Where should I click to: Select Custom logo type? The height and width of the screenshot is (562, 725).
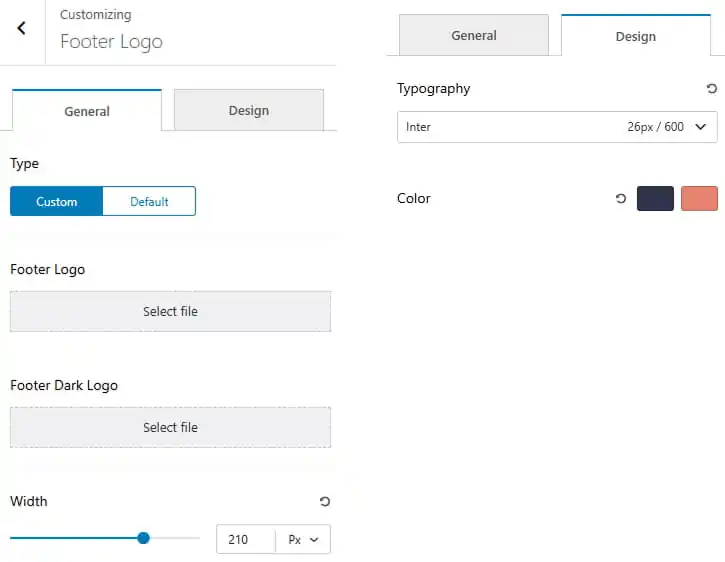tap(56, 201)
